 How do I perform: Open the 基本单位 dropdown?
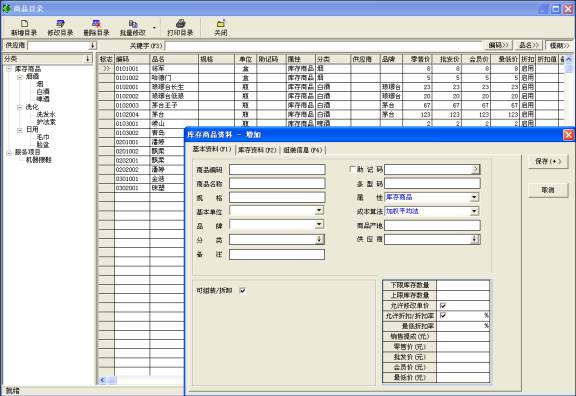point(319,210)
